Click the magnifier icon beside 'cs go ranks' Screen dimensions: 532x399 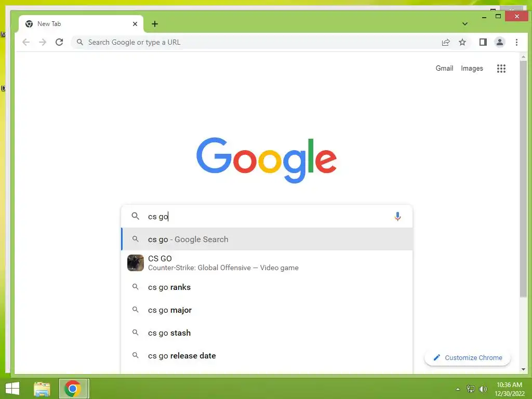coord(136,287)
